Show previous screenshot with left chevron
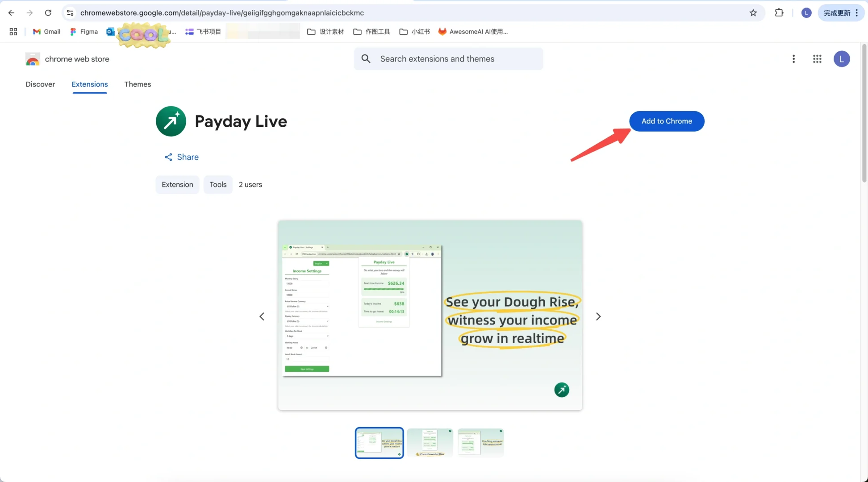Viewport: 868px width, 482px height. click(262, 316)
